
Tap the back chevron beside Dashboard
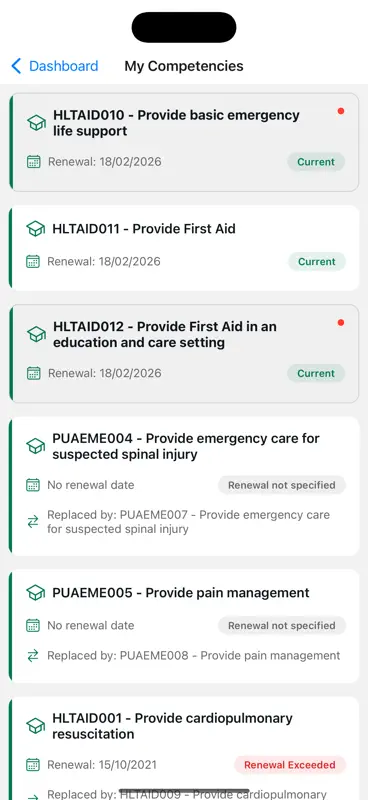pos(16,66)
